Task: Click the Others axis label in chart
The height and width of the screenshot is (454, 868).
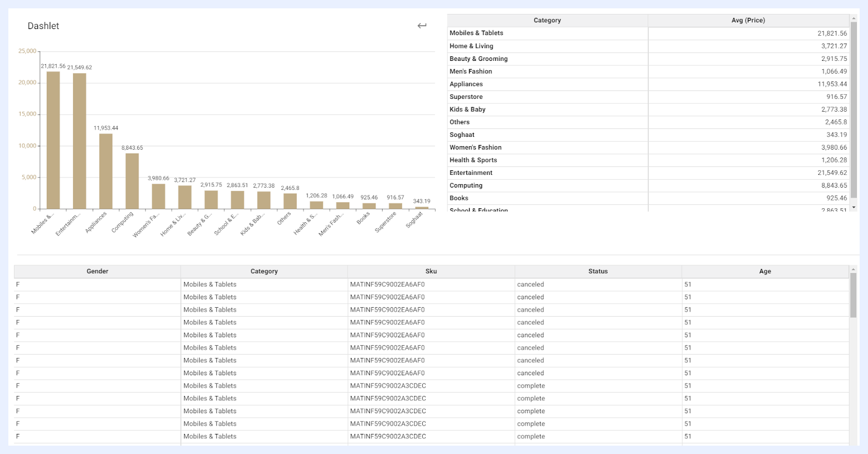Action: 284,218
